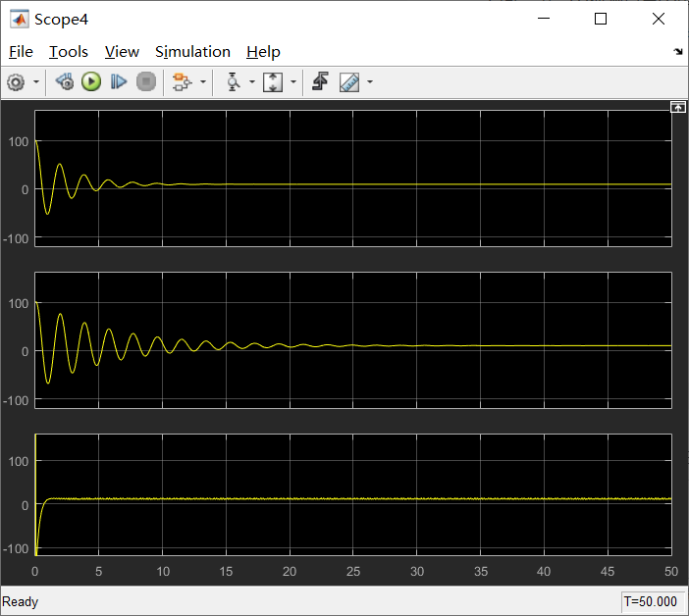Maximize the Scope4 window
Screen dimensions: 689x616
[x=601, y=19]
